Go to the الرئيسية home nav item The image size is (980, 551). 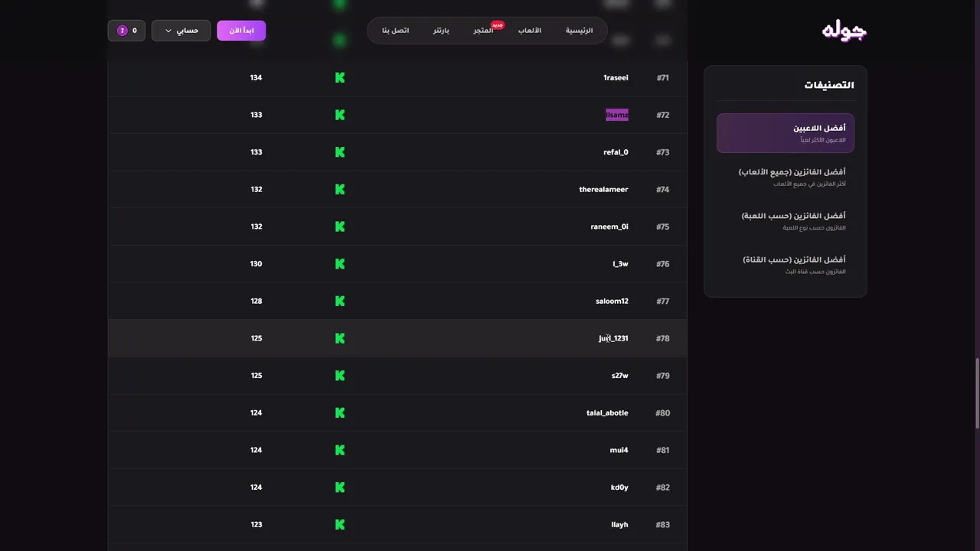coord(579,31)
